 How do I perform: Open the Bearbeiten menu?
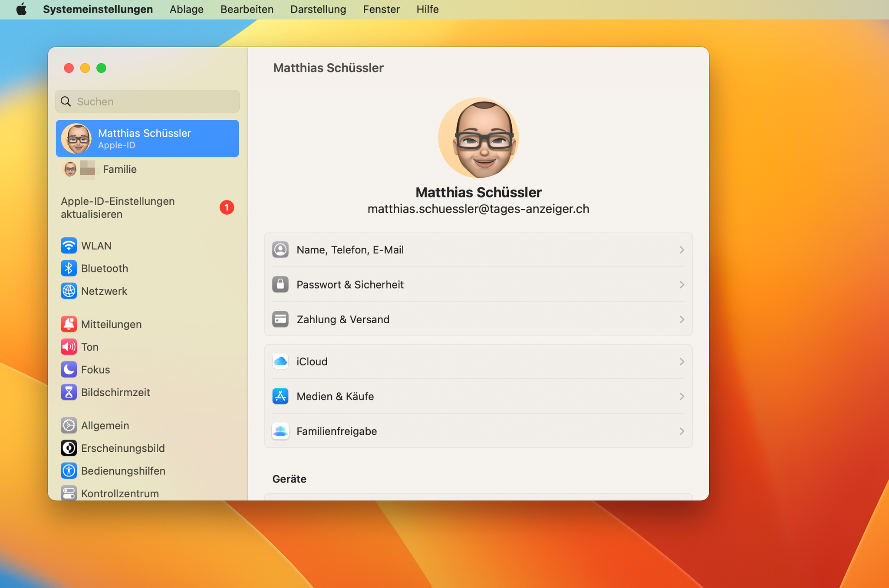(x=247, y=9)
